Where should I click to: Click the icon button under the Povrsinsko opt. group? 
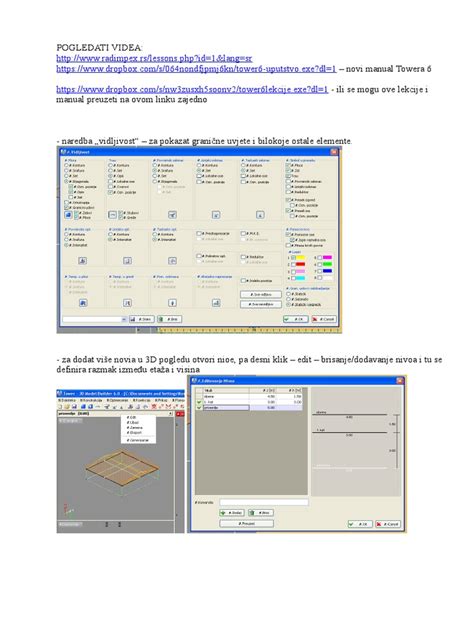click(x=83, y=261)
